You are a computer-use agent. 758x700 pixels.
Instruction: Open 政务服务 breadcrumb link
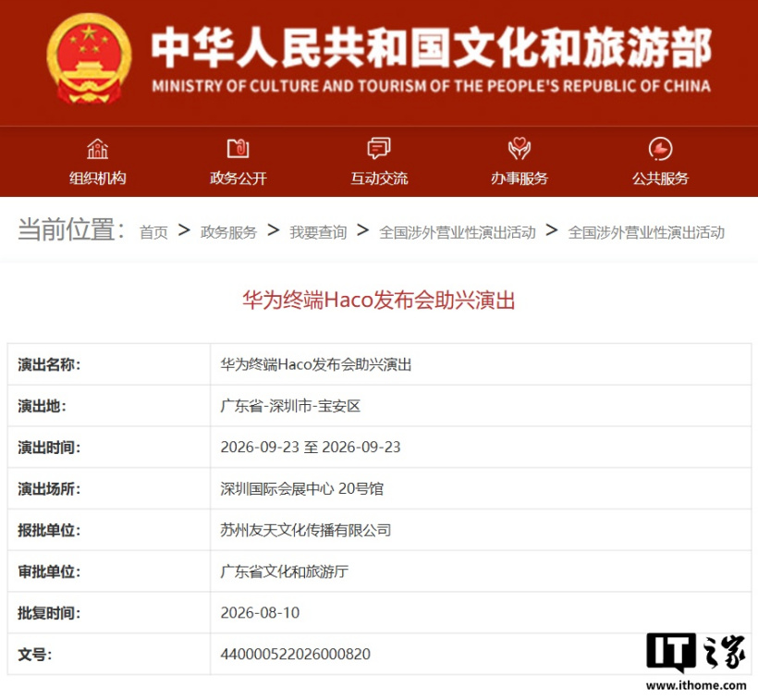click(228, 232)
